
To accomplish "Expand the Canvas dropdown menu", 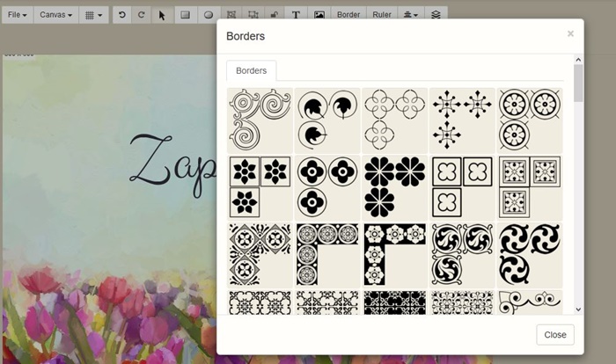I will click(x=55, y=15).
